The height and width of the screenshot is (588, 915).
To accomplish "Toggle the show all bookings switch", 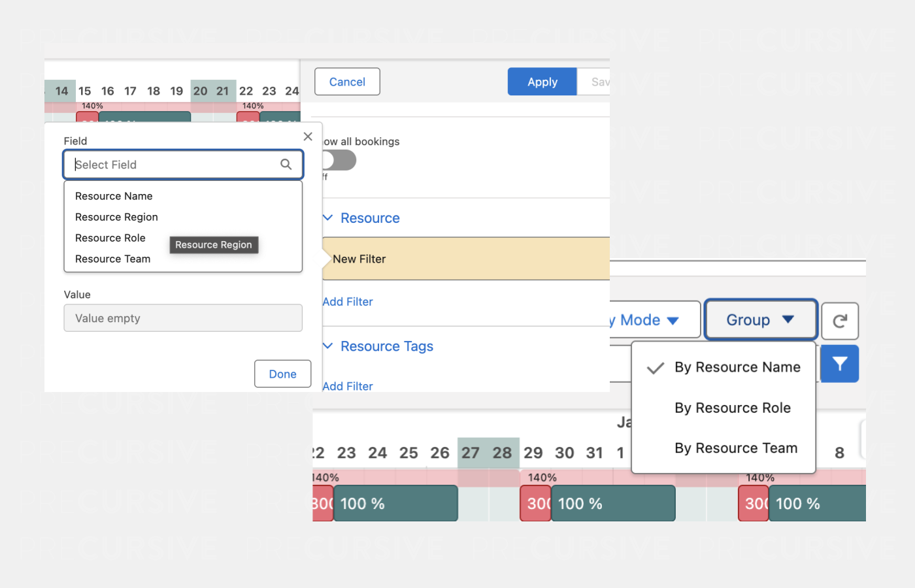I will coord(339,160).
